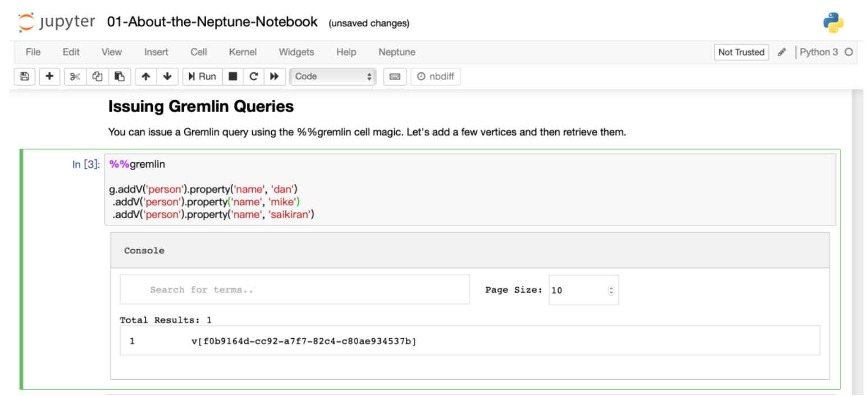Restart kernel and re-run the whole notebook
Viewport: 868px width, 396px height.
click(274, 76)
